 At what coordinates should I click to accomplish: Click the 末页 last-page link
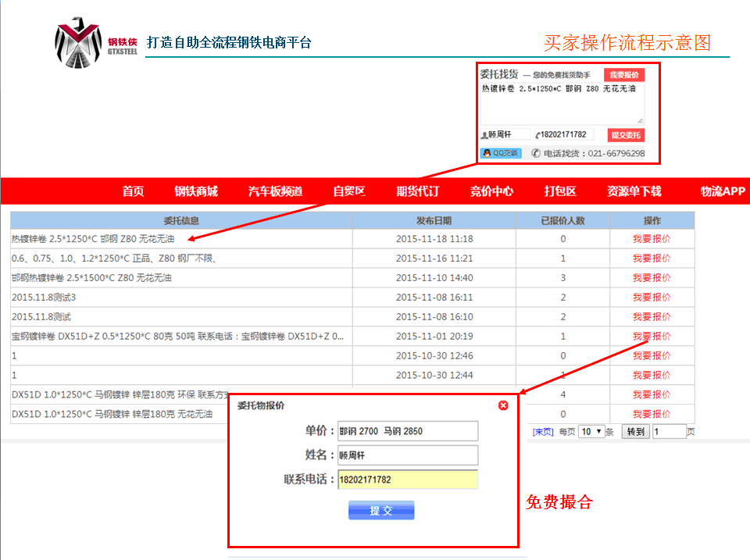click(x=543, y=431)
